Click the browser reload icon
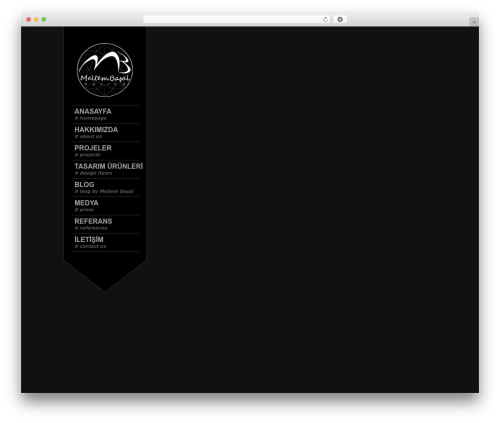 325,20
